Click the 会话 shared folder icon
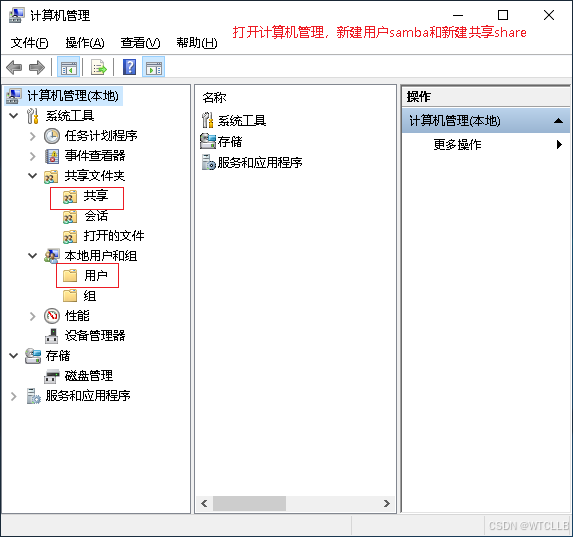 pyautogui.click(x=70, y=217)
